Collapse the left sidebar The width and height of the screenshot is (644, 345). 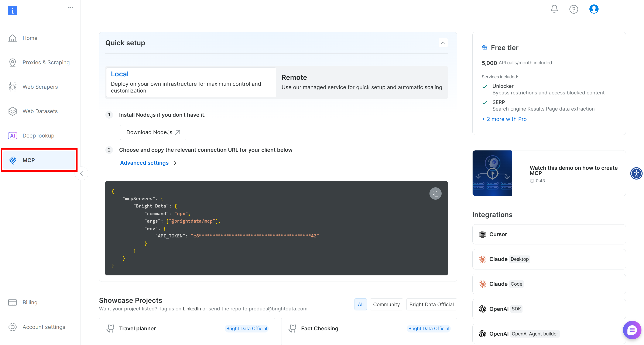[x=82, y=173]
